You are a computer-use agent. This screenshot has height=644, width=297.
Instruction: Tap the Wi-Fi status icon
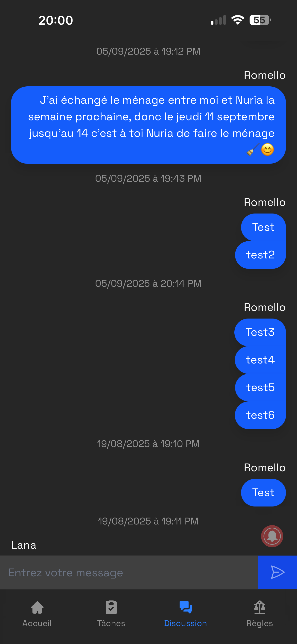point(238,20)
